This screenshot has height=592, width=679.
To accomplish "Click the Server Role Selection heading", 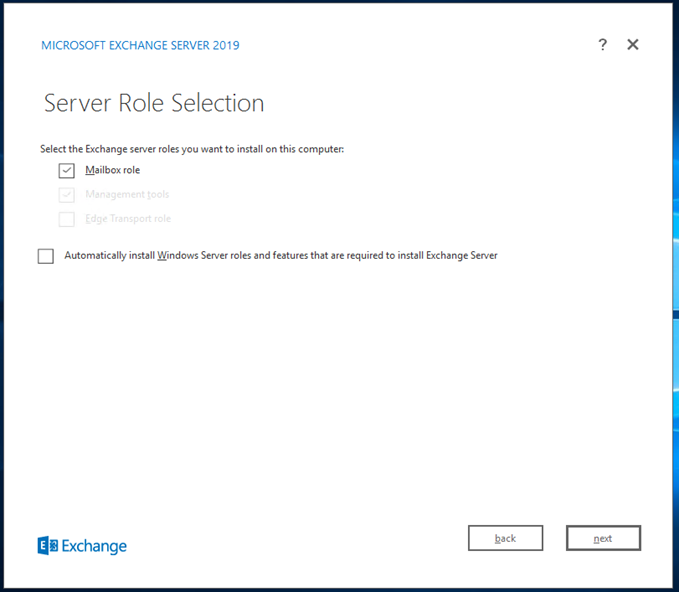I will 154,103.
